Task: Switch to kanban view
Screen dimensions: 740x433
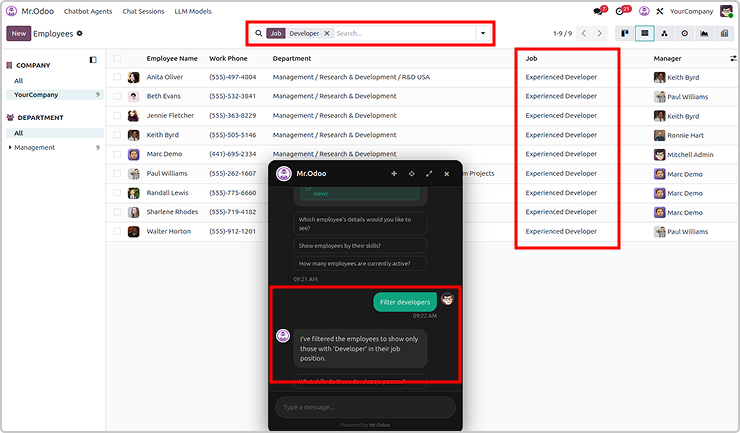Action: [625, 33]
